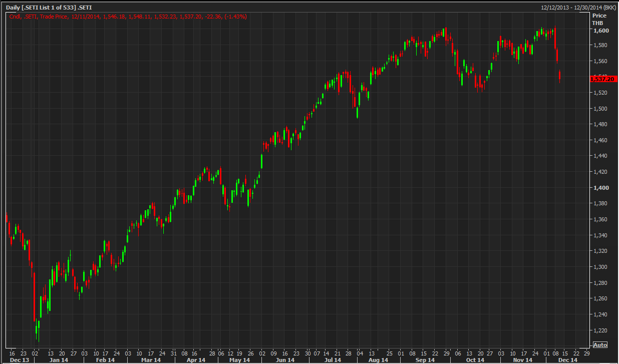Click the 1,320 price axis label
The width and height of the screenshot is (619, 364).
click(600, 251)
